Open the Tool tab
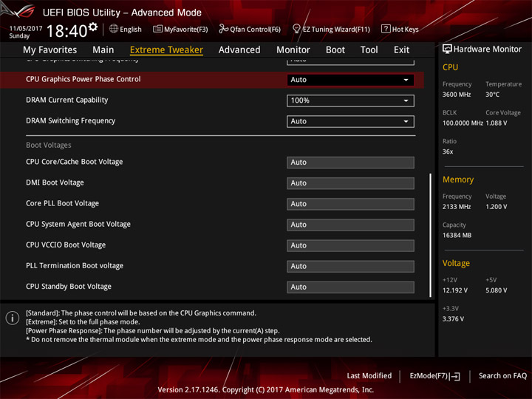The image size is (532, 399). pyautogui.click(x=369, y=50)
